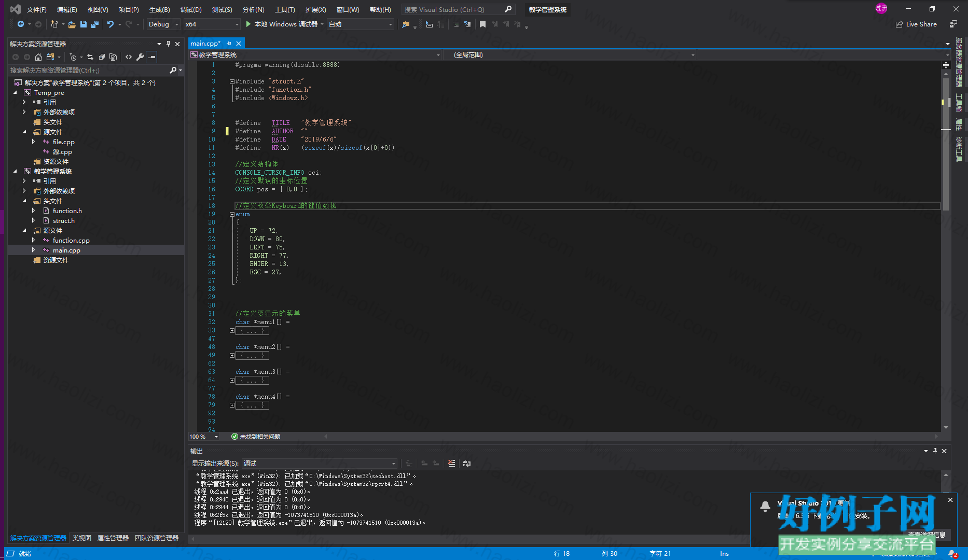This screenshot has height=560, width=968.
Task: Pin the main.cpp tab
Action: pyautogui.click(x=229, y=44)
